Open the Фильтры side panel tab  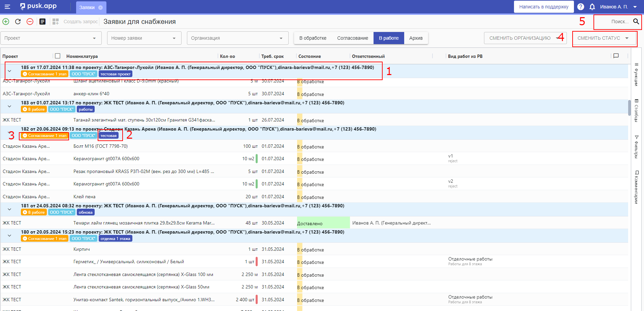coord(636,147)
